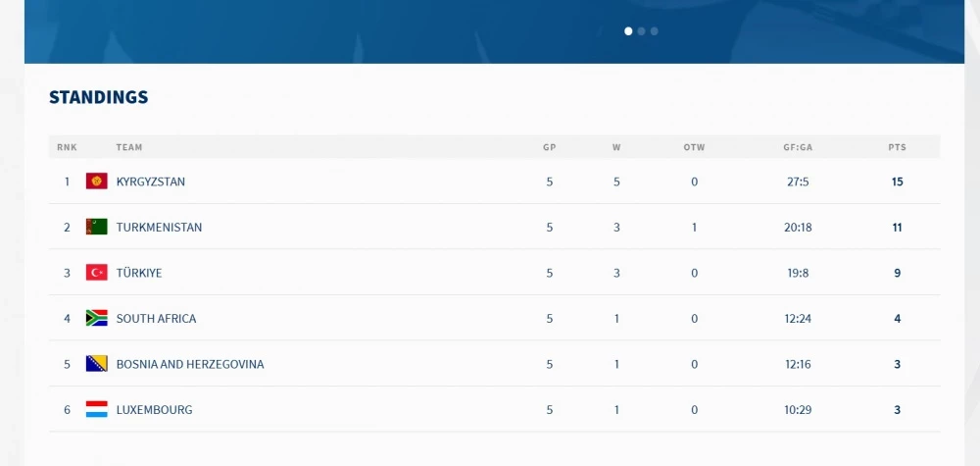Click the Luxembourg flag icon
980x466 pixels.
(97, 410)
